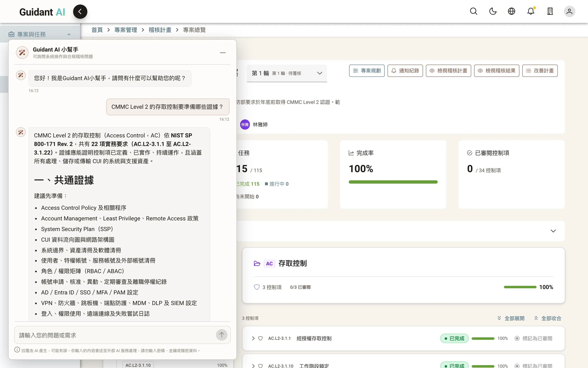The image size is (588, 368).
Task: Click the info icon beside the AI disclaimer
Action: 17,350
